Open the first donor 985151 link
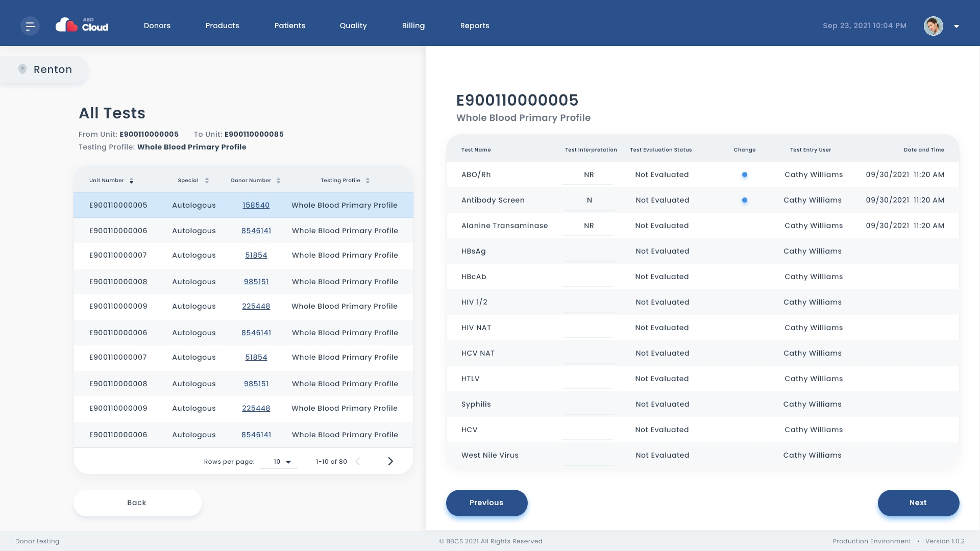This screenshot has width=980, height=551. click(x=256, y=282)
